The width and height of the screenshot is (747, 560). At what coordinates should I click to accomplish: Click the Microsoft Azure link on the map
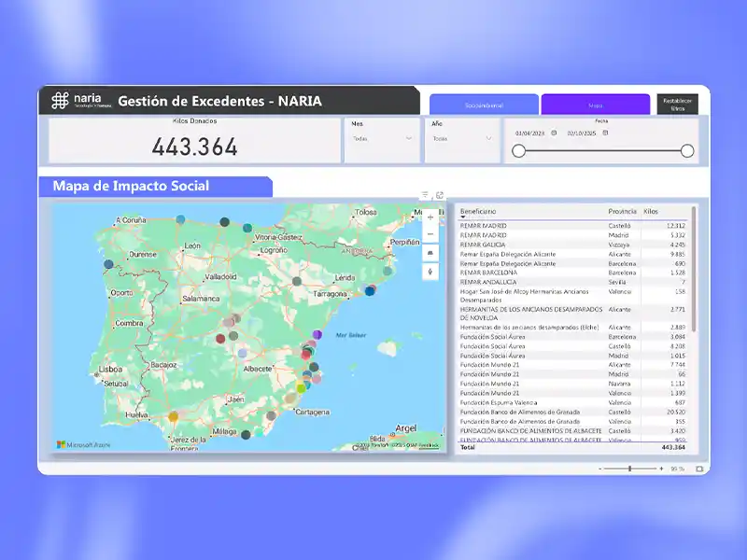83,445
